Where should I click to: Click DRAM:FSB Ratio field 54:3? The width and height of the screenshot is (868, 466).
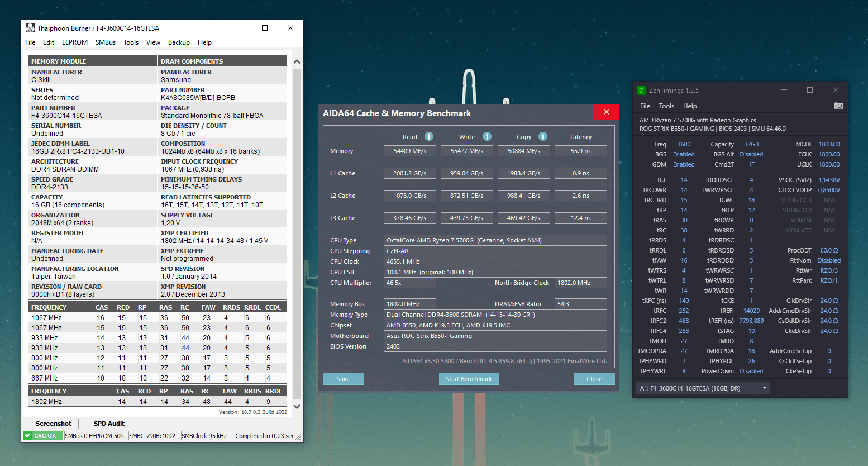point(580,304)
